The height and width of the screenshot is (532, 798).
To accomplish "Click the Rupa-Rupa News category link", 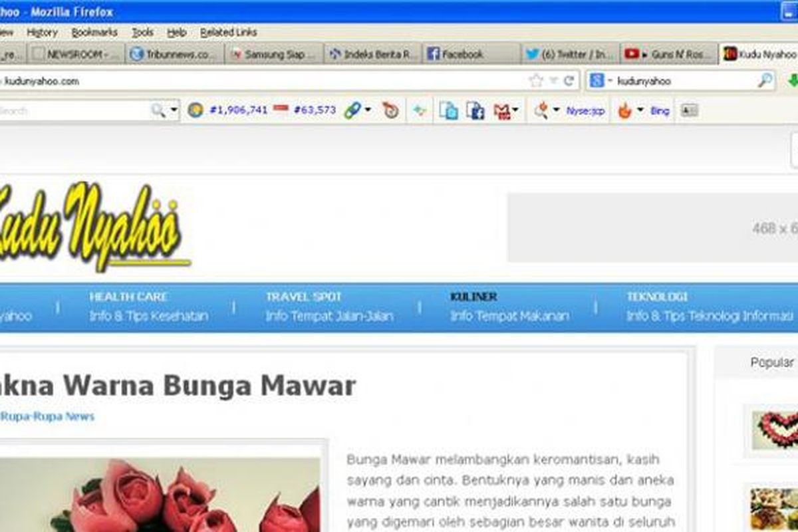I will pos(47,416).
